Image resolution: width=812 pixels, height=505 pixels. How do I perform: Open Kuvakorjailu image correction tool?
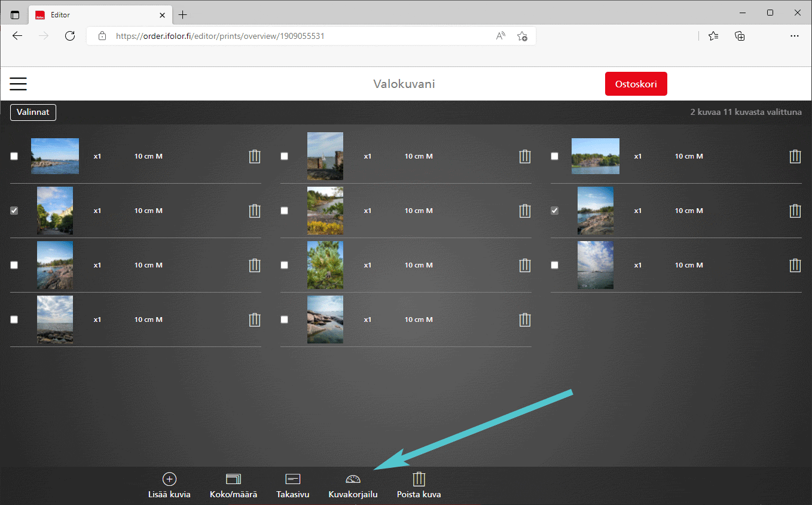pos(353,479)
